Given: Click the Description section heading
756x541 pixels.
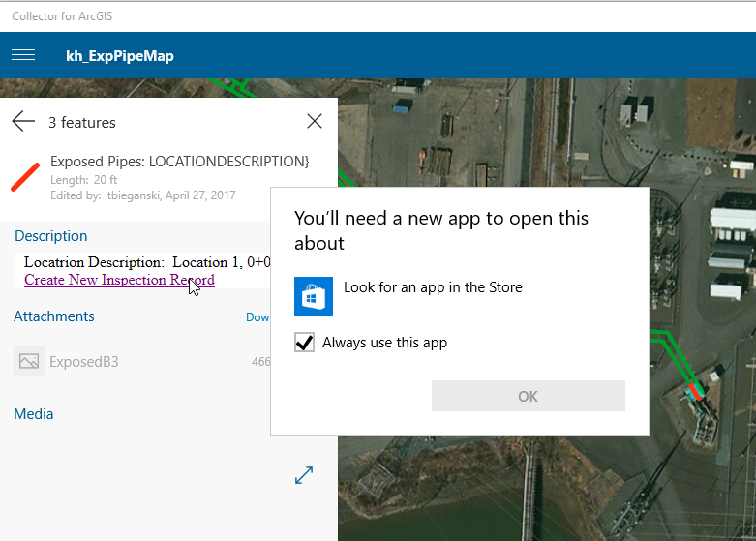Looking at the screenshot, I should 51,236.
